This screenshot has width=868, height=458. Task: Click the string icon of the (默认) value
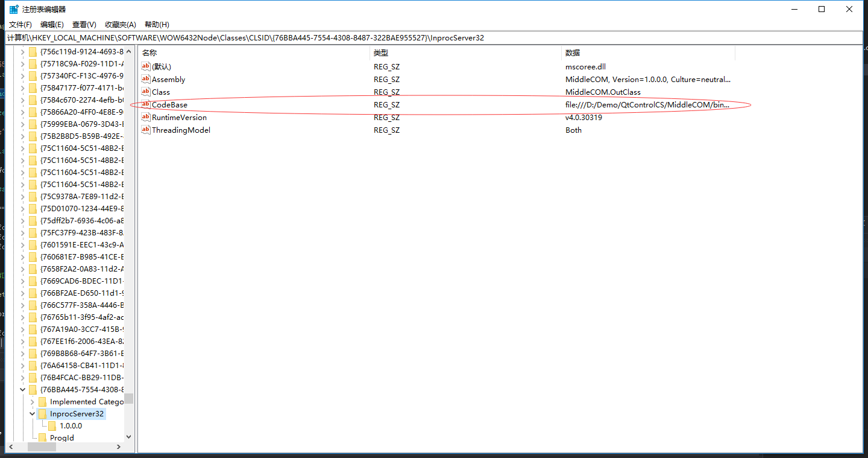[145, 66]
